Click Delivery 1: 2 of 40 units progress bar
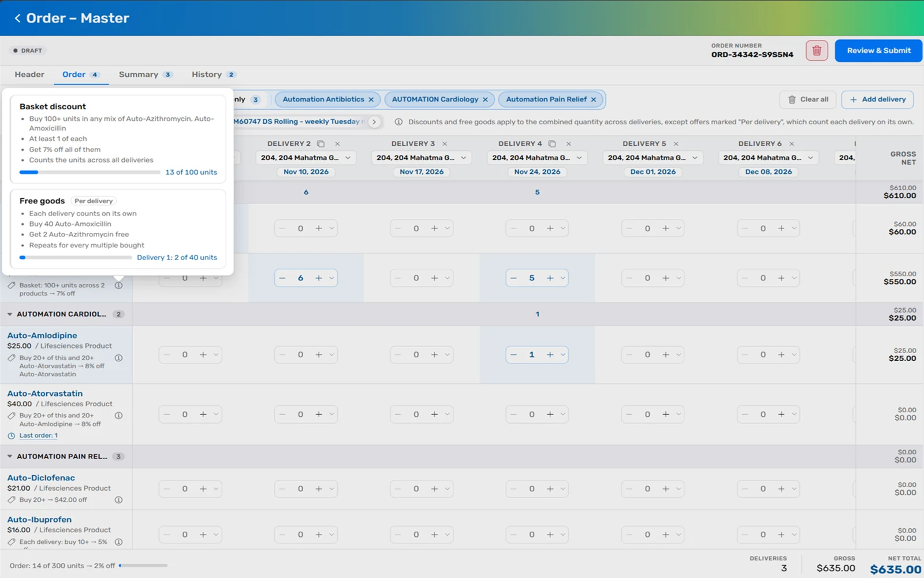This screenshot has width=924, height=578. pyautogui.click(x=76, y=258)
